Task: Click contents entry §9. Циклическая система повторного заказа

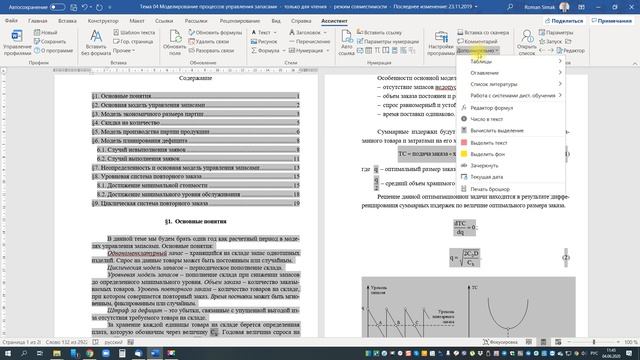Action: tap(196, 203)
